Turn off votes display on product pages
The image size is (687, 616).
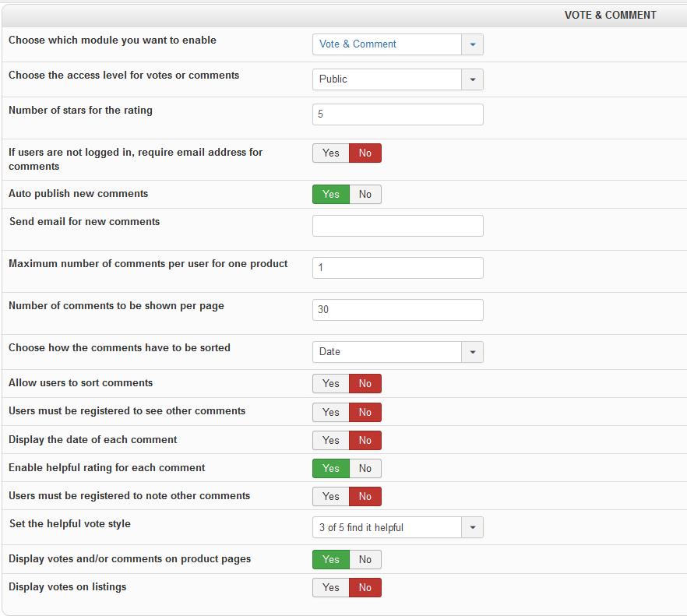[365, 560]
